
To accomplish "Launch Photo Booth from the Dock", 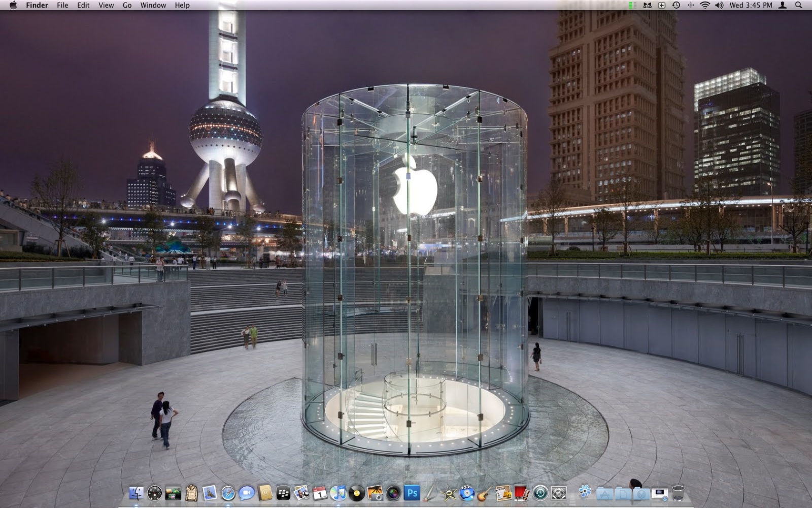I will [522, 493].
